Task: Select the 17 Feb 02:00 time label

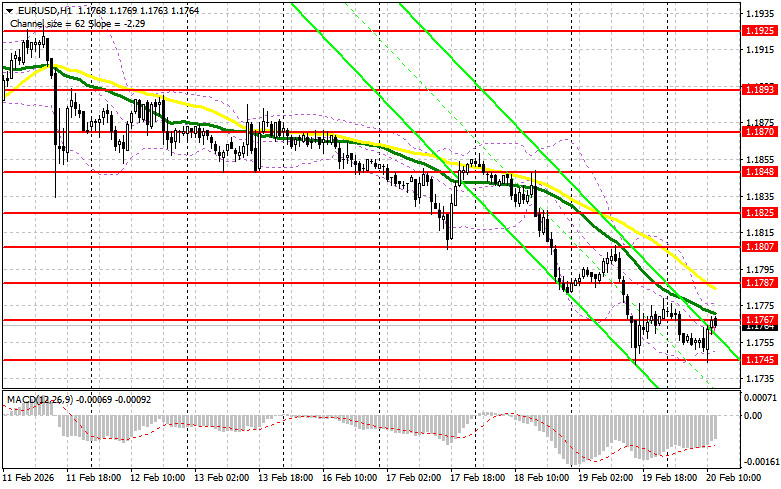Action: coord(414,478)
